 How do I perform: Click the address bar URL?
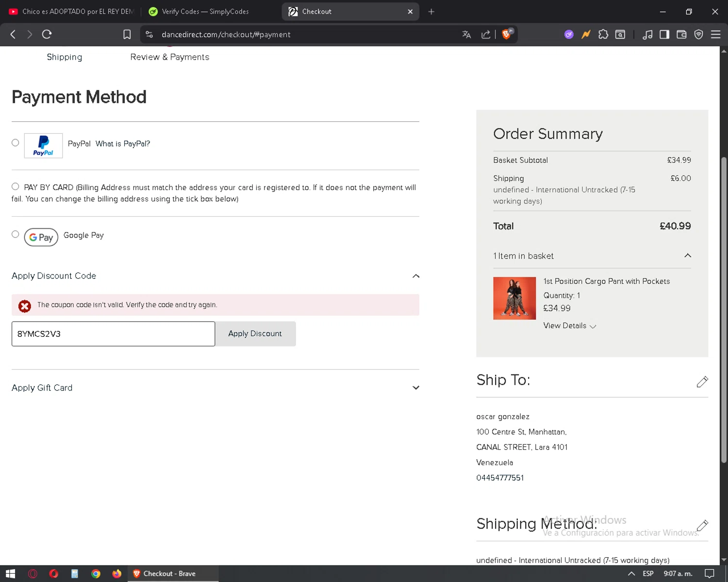(226, 34)
